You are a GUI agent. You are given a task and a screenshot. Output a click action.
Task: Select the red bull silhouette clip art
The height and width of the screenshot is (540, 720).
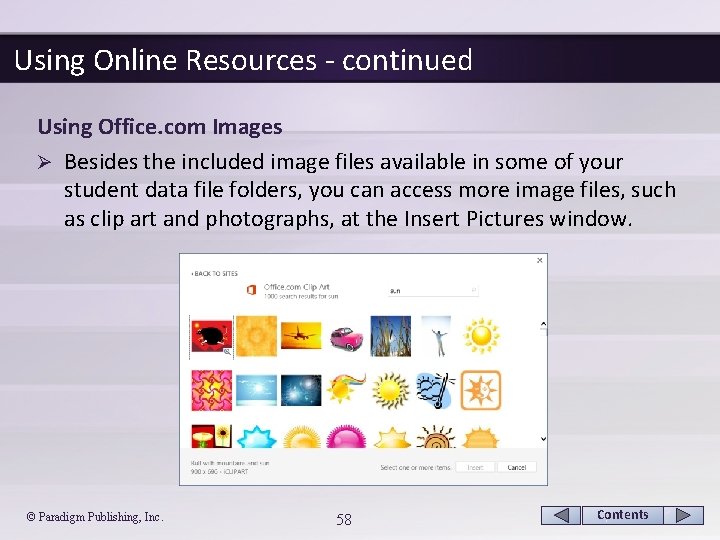tap(211, 337)
